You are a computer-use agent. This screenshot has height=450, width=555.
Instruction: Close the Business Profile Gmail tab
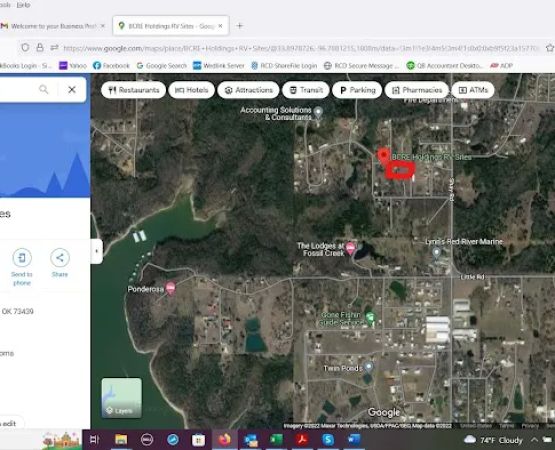tap(103, 26)
